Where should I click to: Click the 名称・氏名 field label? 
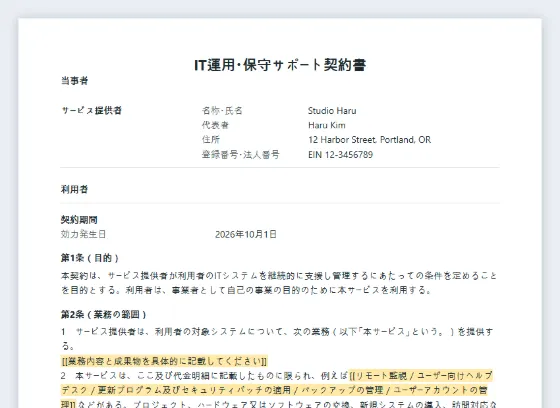pyautogui.click(x=222, y=110)
